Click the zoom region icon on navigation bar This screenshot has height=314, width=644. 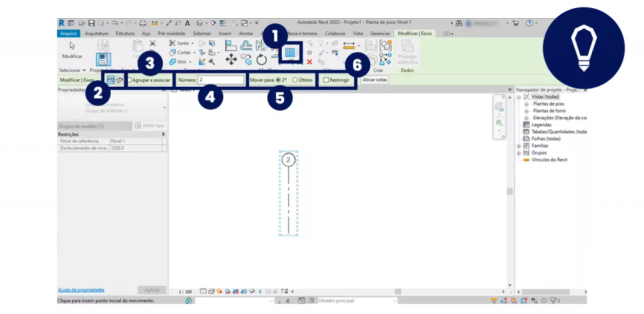tap(499, 122)
